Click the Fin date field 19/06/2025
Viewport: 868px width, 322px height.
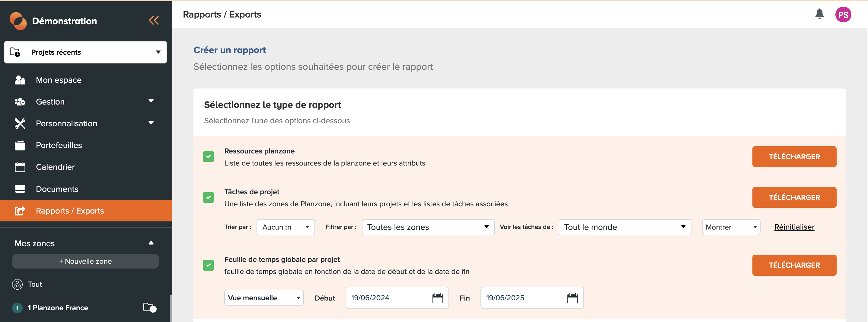(532, 298)
